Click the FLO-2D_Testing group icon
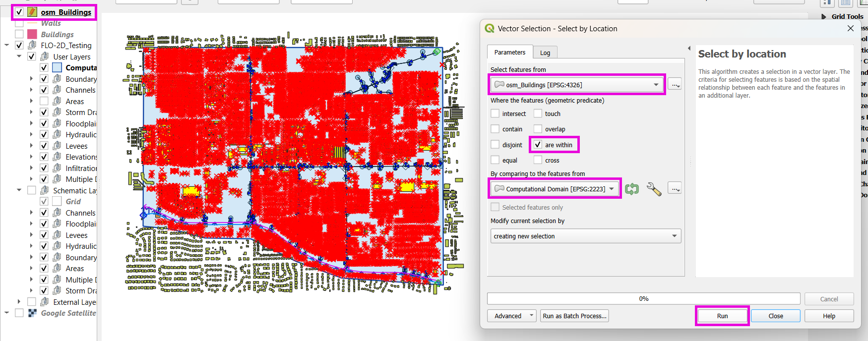 tap(32, 45)
